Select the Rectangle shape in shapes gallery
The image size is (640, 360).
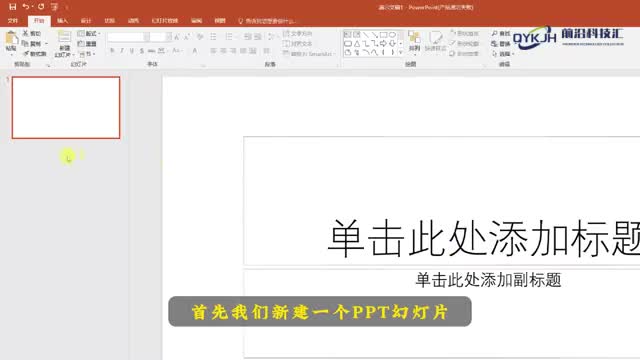click(x=383, y=35)
